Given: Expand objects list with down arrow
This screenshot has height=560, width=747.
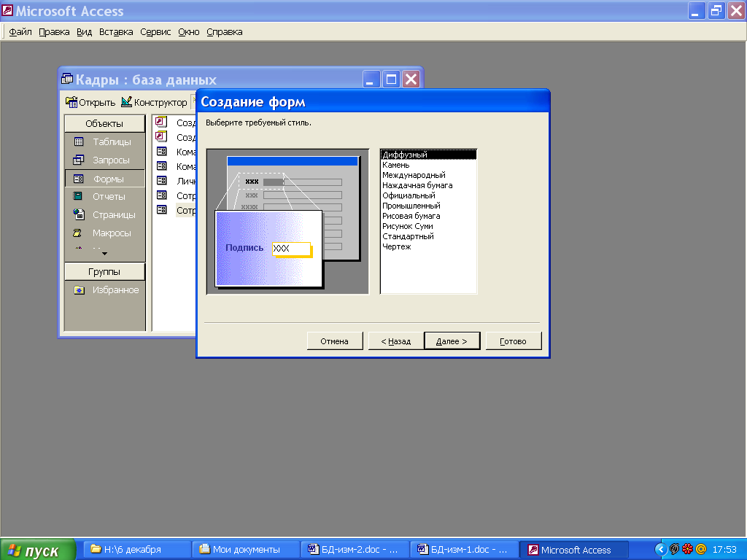Looking at the screenshot, I should pyautogui.click(x=105, y=254).
